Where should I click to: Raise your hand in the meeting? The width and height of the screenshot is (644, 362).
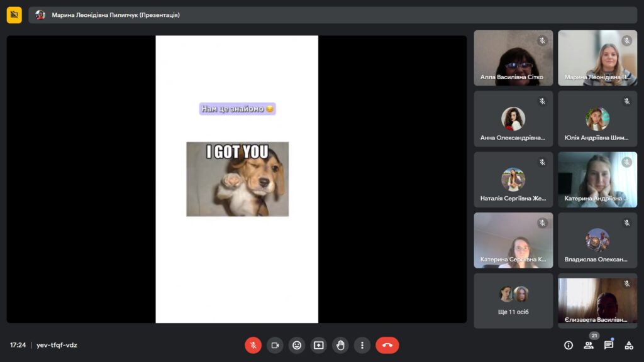pos(340,345)
